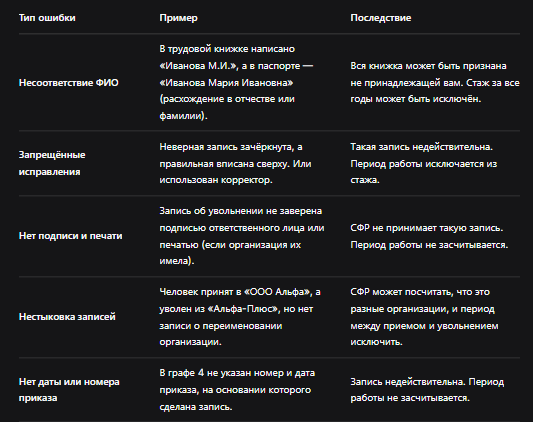Select the 'Нет подписи и печати' row label
533x422 pixels.
pyautogui.click(x=71, y=236)
